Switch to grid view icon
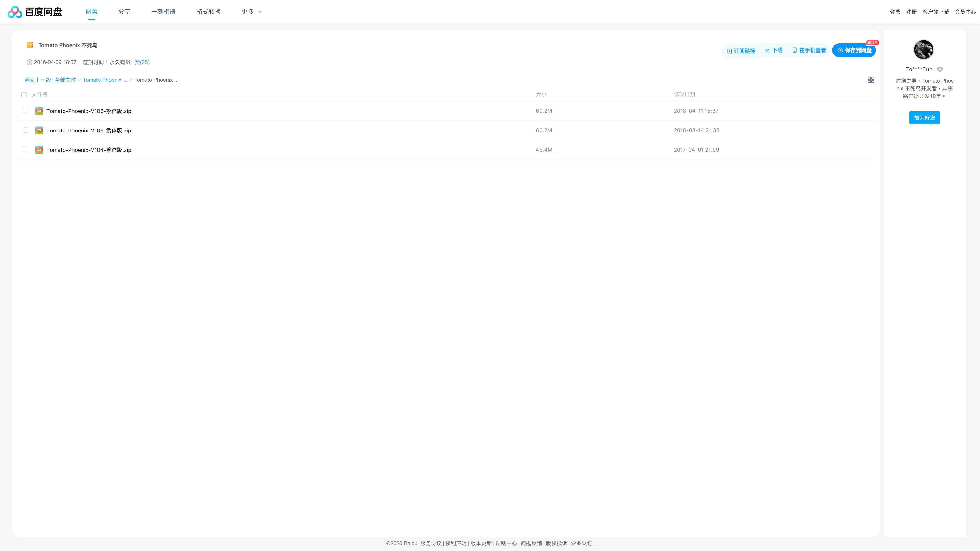 871,80
